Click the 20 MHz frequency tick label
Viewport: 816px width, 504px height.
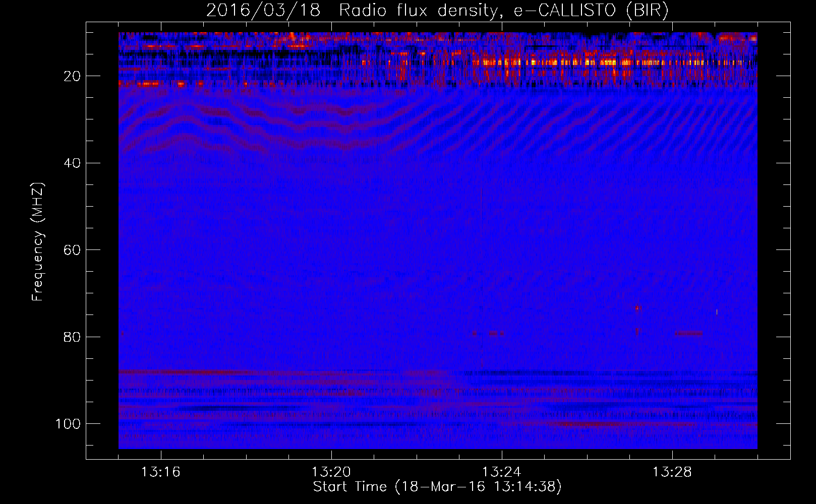72,76
